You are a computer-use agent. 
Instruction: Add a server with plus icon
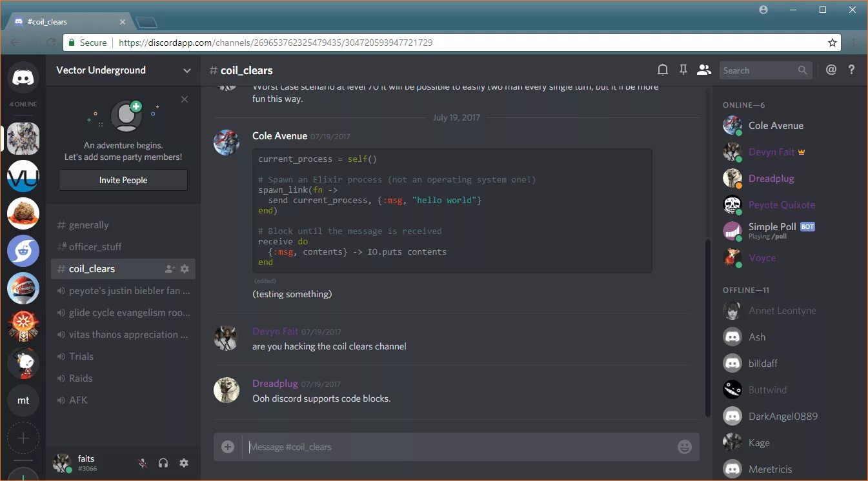coord(23,438)
